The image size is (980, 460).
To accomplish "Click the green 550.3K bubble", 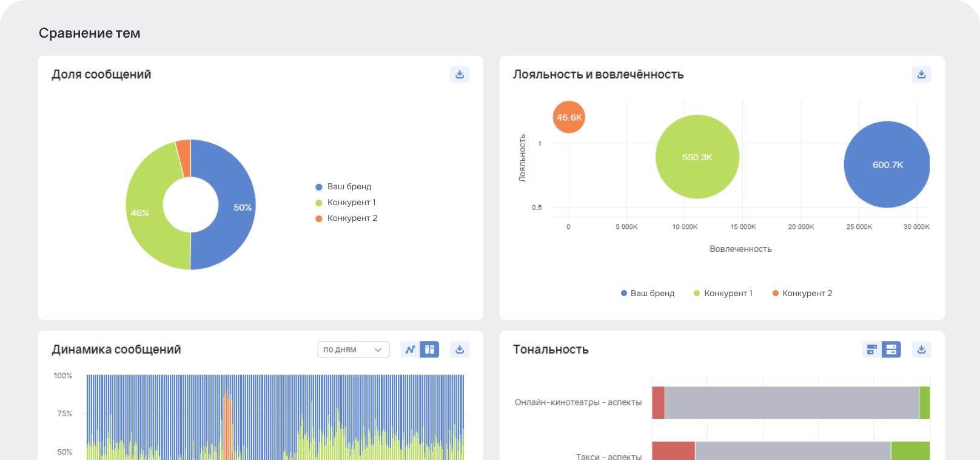I will (x=697, y=157).
